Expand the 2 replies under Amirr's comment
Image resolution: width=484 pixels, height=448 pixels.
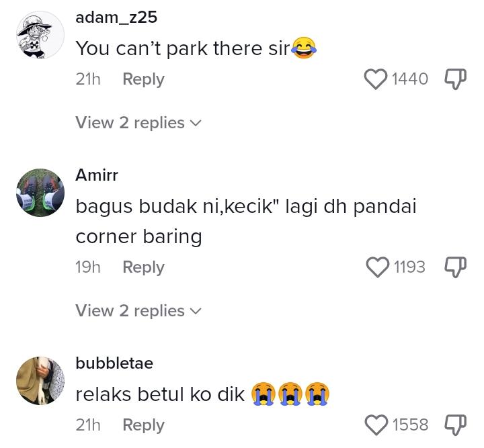point(138,311)
